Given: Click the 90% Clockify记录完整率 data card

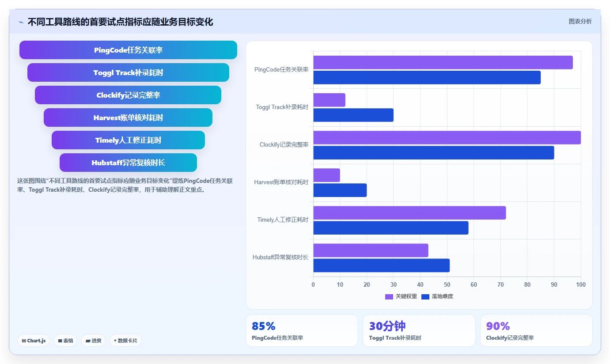Looking at the screenshot, I should point(536,330).
